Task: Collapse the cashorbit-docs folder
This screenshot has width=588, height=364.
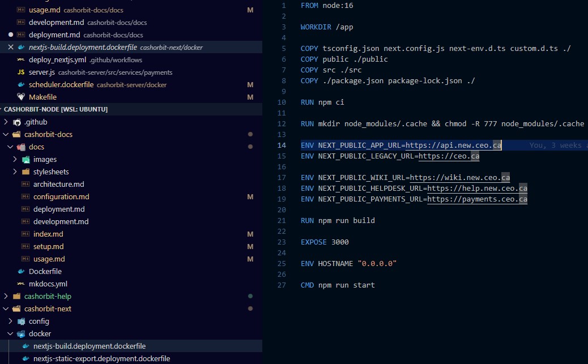Action: point(6,135)
